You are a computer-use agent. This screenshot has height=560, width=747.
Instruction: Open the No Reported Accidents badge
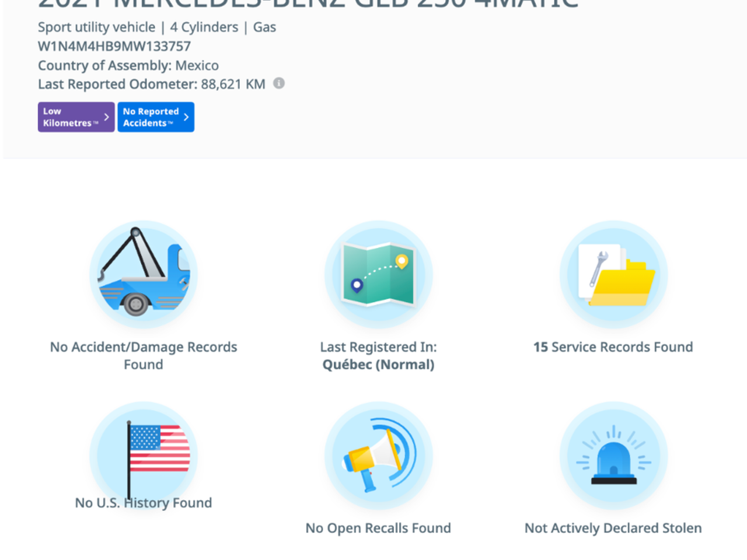pyautogui.click(x=151, y=117)
